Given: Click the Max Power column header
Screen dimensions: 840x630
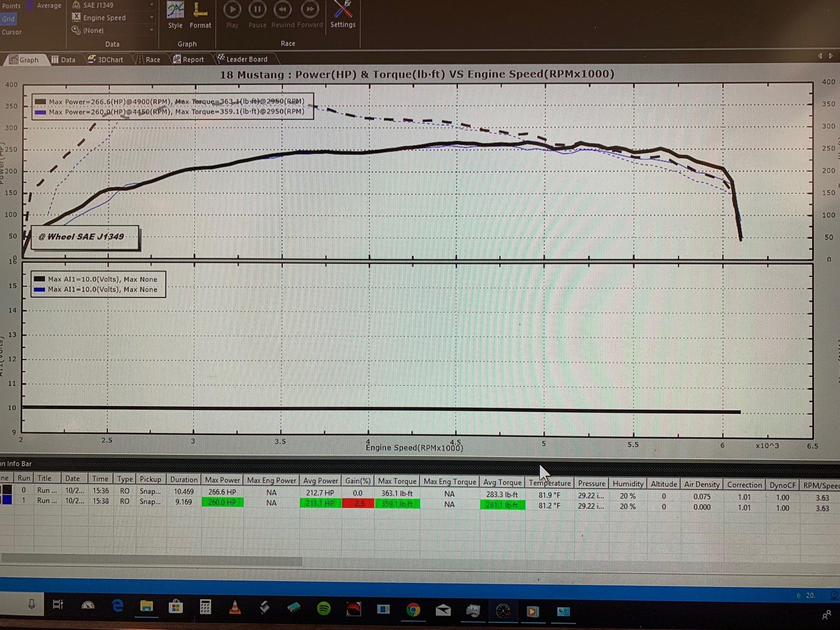Looking at the screenshot, I should pos(222,480).
